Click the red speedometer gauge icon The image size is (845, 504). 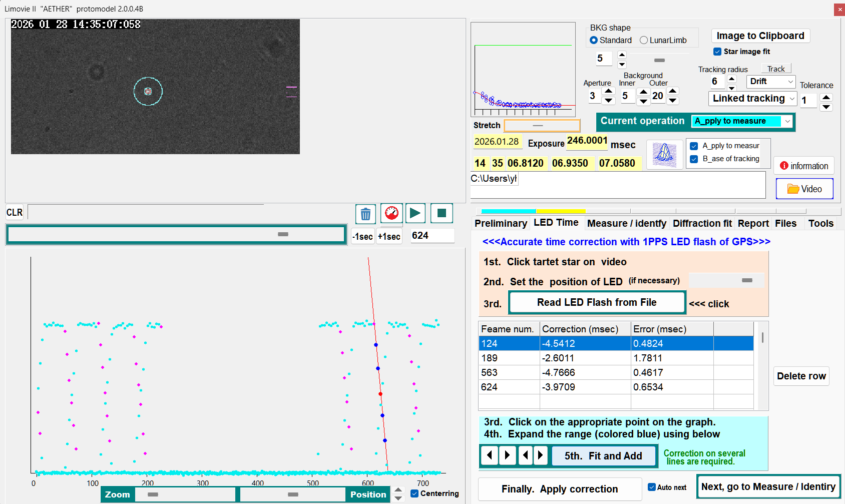pos(391,213)
